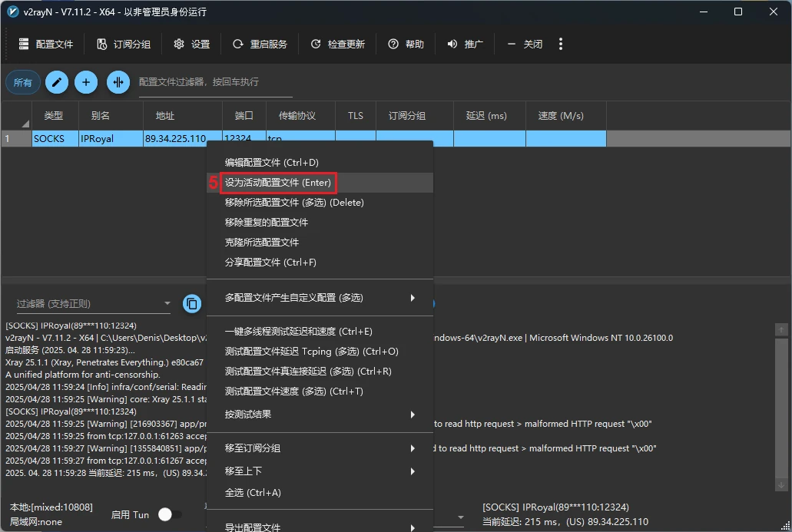Click the 所有 group filter button

tap(23, 82)
